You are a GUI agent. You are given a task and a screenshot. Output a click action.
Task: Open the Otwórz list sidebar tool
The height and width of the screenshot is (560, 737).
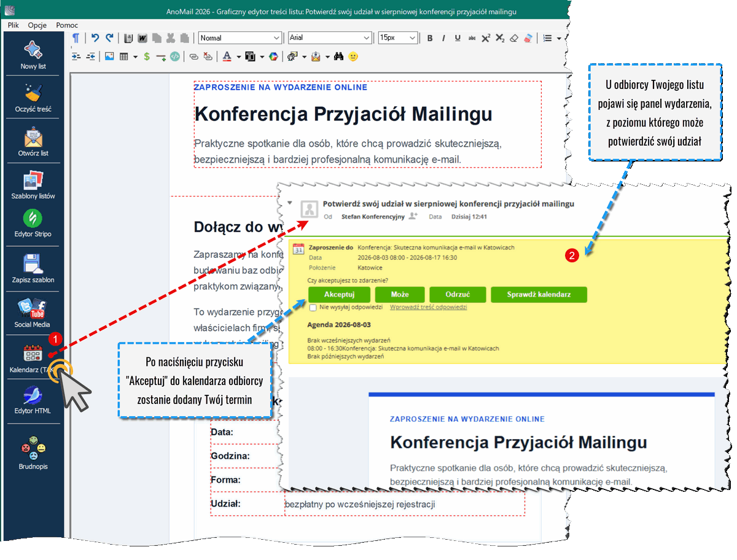(33, 141)
